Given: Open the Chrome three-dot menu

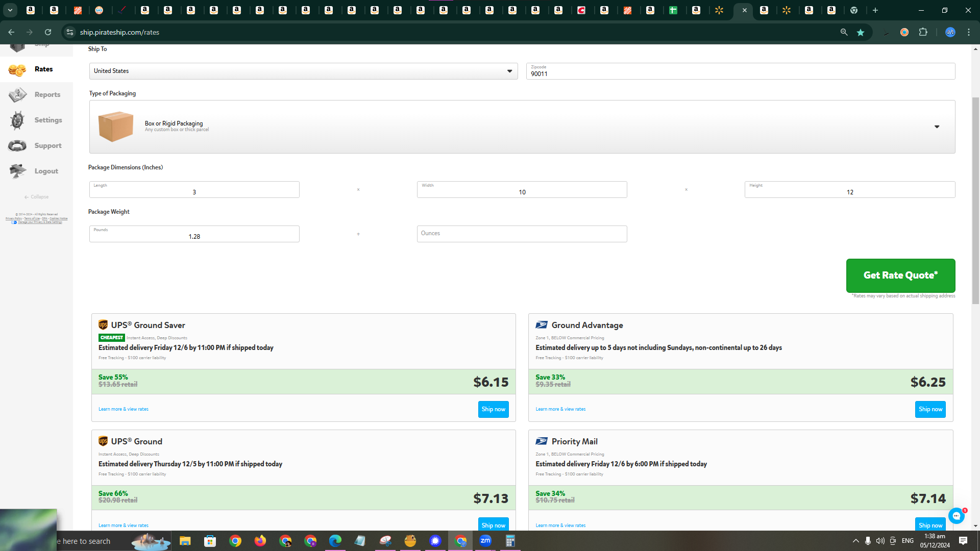Looking at the screenshot, I should (x=969, y=32).
